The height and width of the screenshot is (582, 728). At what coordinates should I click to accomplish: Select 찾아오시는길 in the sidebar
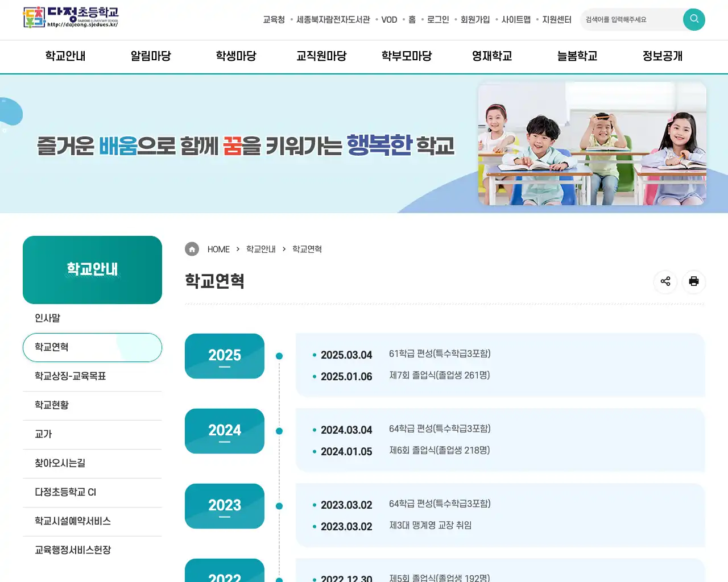click(x=92, y=463)
